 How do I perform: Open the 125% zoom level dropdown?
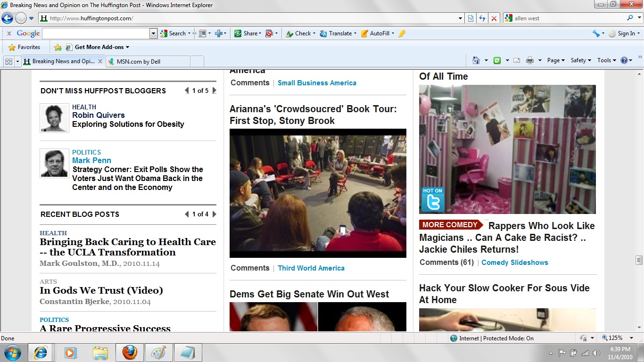632,338
